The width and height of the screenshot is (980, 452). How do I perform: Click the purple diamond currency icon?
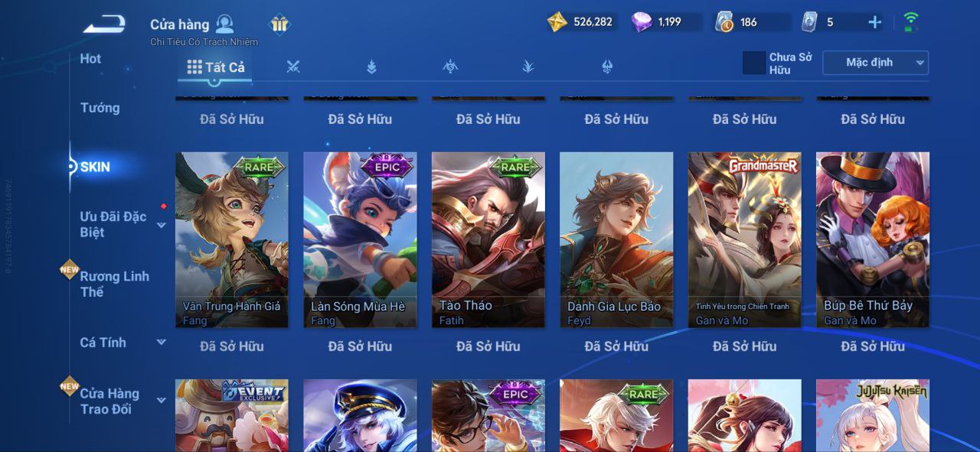tap(642, 21)
